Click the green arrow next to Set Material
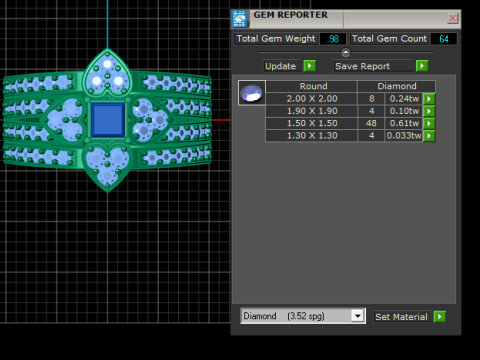This screenshot has width=480, height=360. [440, 316]
